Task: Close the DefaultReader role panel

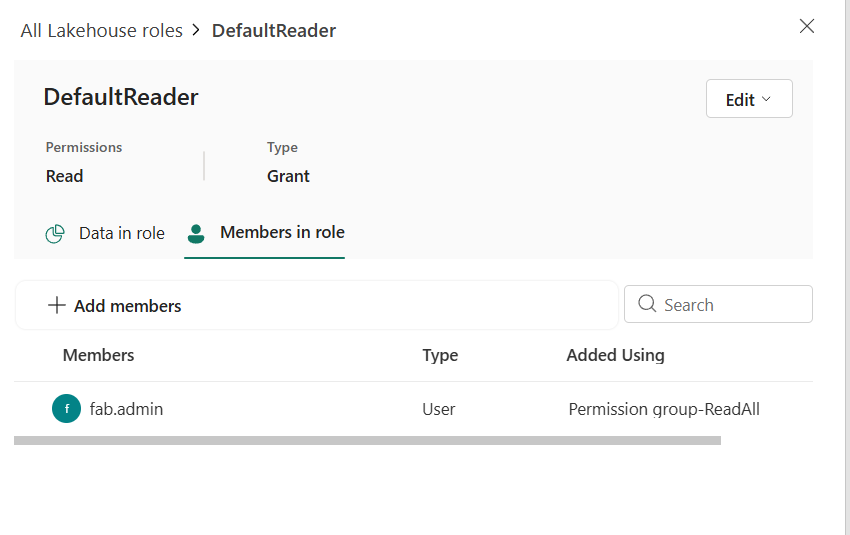Action: point(807,26)
